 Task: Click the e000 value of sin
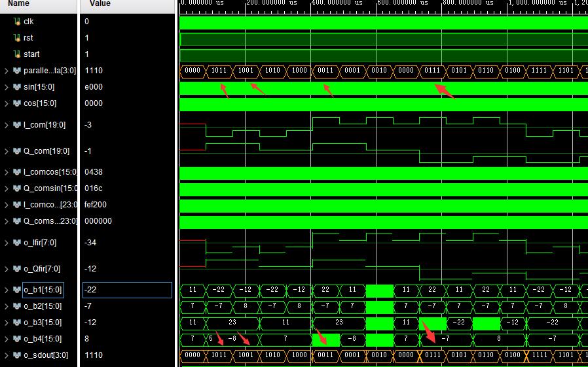94,87
